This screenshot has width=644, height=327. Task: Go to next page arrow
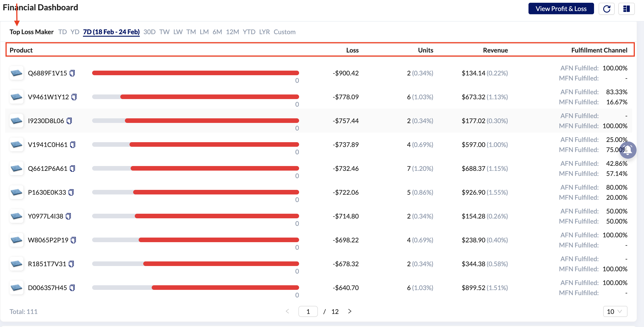[x=350, y=311]
